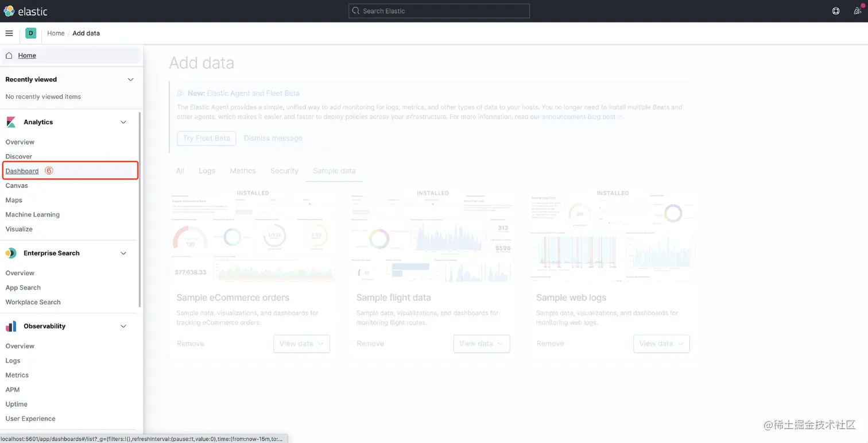Switch to the Security tab
Image resolution: width=868 pixels, height=443 pixels.
284,171
